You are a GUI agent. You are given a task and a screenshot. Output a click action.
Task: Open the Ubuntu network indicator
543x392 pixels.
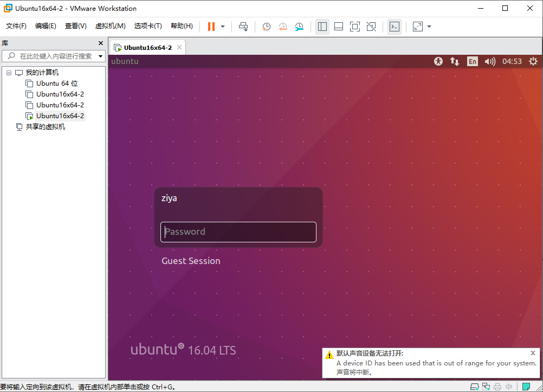(x=455, y=61)
